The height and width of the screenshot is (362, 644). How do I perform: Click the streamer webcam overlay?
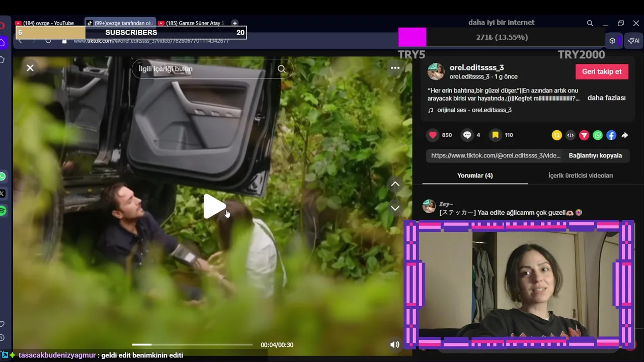tap(519, 285)
